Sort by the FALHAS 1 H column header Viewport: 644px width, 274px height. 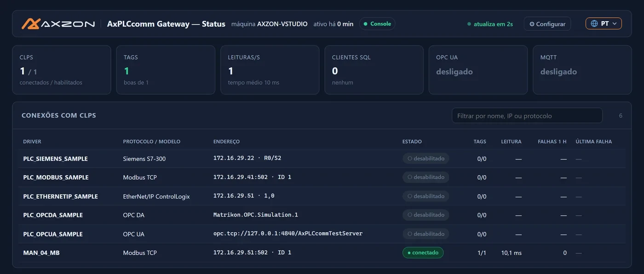[552, 142]
